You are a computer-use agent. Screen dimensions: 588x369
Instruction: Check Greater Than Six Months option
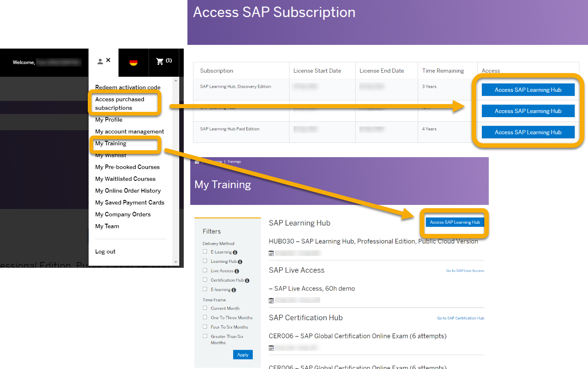click(205, 336)
